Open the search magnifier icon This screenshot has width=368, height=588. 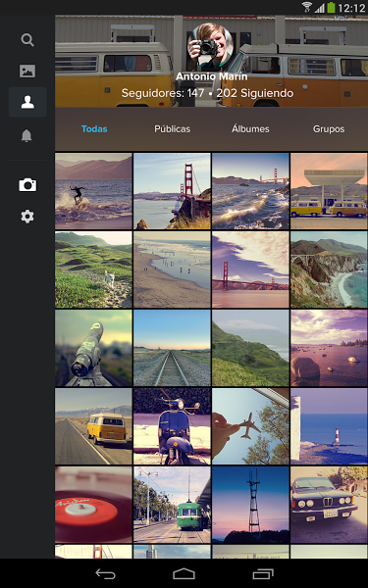tap(27, 40)
